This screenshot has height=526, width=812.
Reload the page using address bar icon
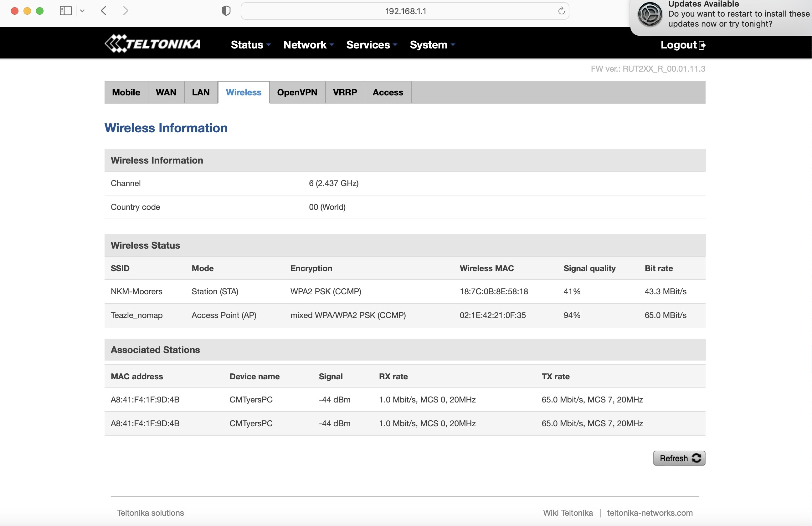561,11
